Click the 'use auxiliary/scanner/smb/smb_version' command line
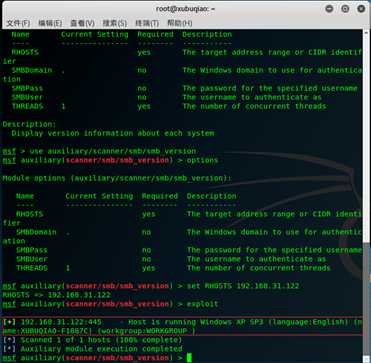 pyautogui.click(x=99, y=151)
